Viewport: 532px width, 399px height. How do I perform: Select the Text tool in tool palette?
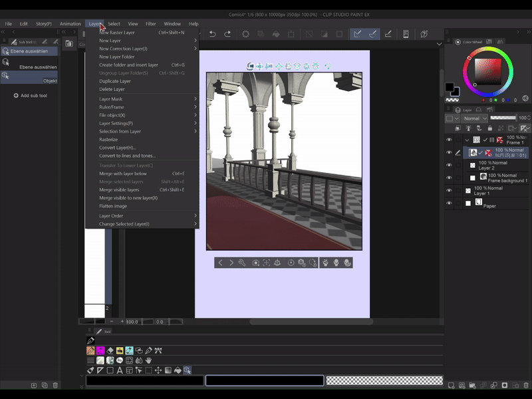[x=119, y=370]
